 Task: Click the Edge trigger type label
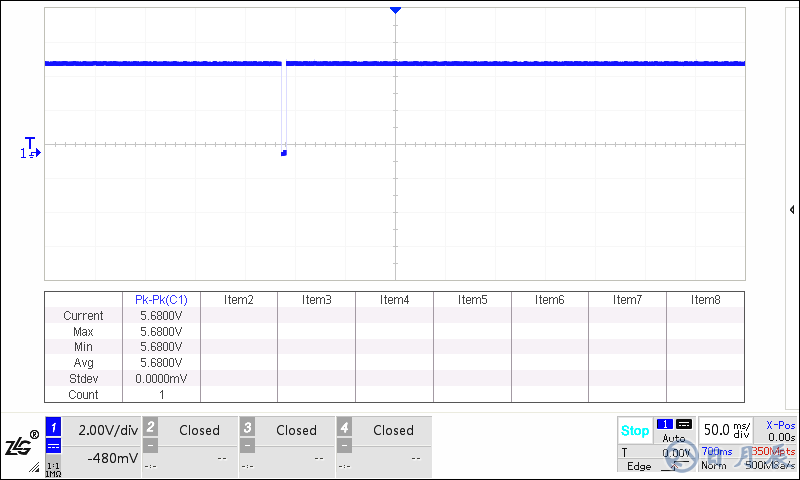pyautogui.click(x=638, y=466)
